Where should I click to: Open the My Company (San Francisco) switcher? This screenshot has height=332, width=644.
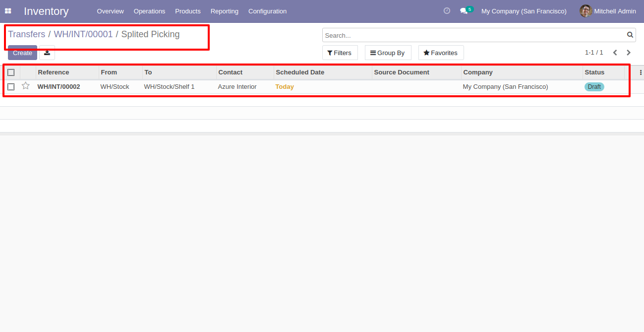click(524, 11)
